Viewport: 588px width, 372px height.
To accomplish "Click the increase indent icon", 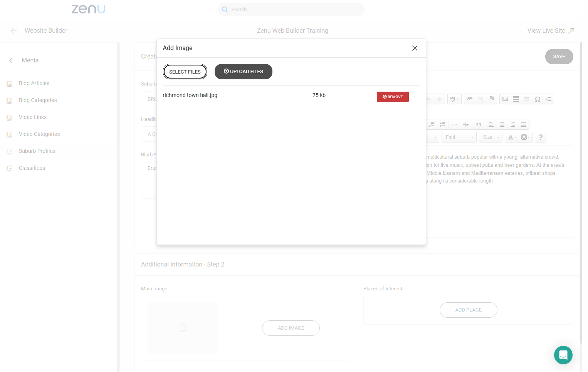I will tap(466, 124).
